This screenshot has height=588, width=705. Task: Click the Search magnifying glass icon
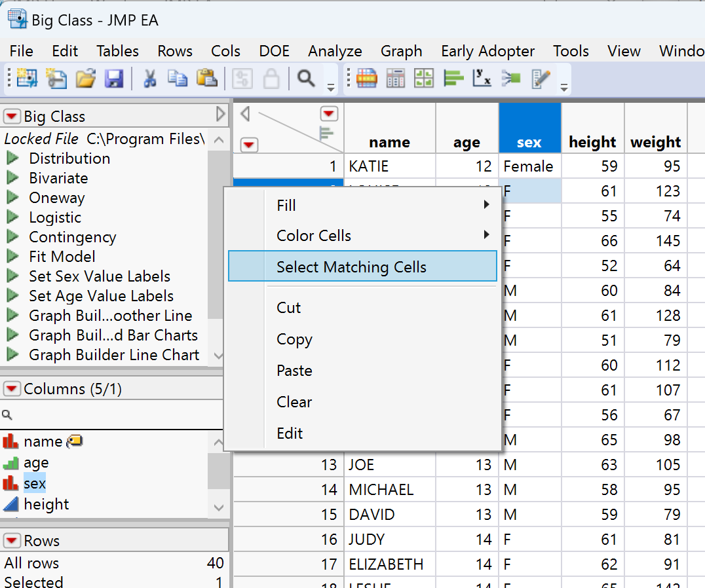point(305,79)
